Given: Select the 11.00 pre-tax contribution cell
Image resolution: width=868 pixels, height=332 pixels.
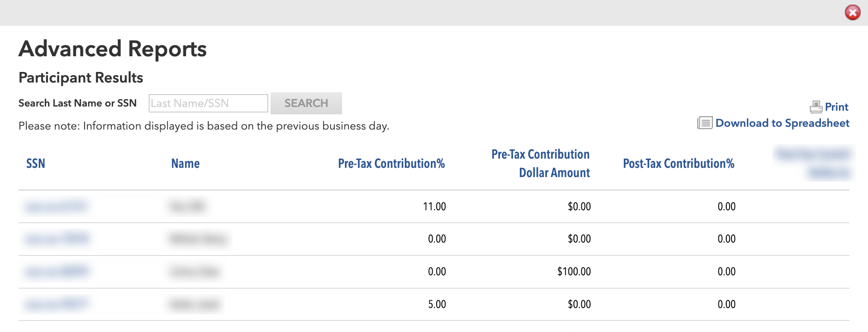Looking at the screenshot, I should (434, 207).
